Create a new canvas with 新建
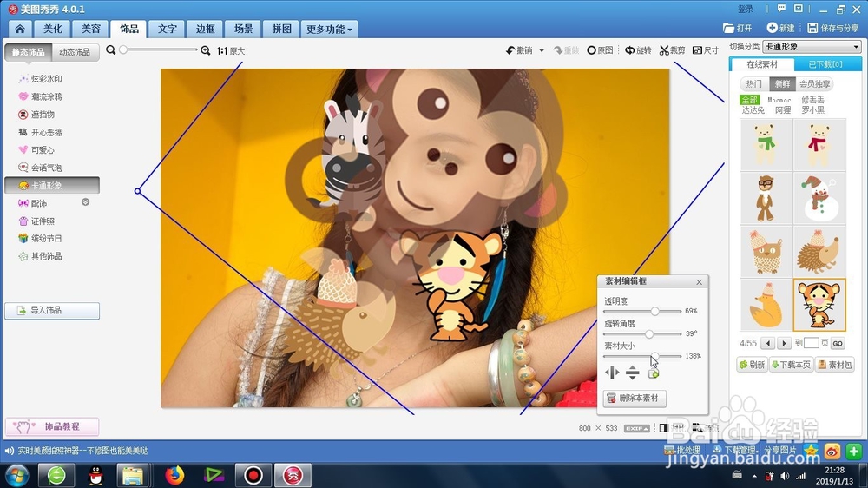The width and height of the screenshot is (868, 488). pos(780,28)
